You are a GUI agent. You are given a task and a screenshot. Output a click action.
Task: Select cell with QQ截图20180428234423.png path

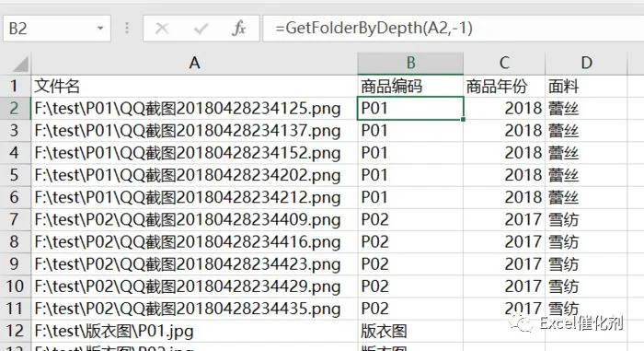point(194,263)
